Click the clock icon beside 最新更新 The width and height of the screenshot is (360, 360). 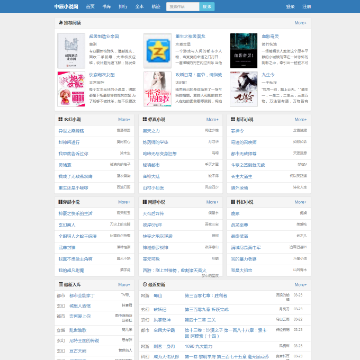(145, 285)
